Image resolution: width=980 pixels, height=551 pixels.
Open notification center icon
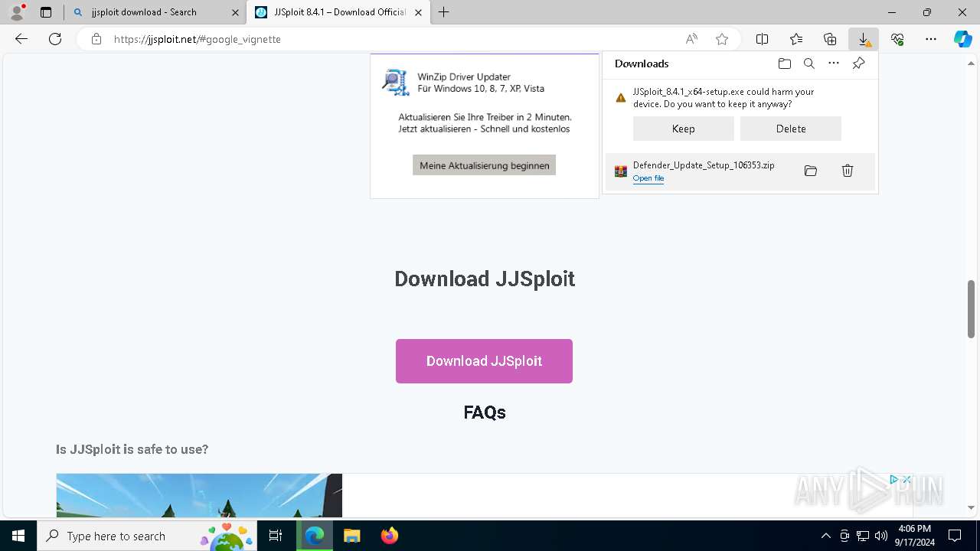pos(955,536)
